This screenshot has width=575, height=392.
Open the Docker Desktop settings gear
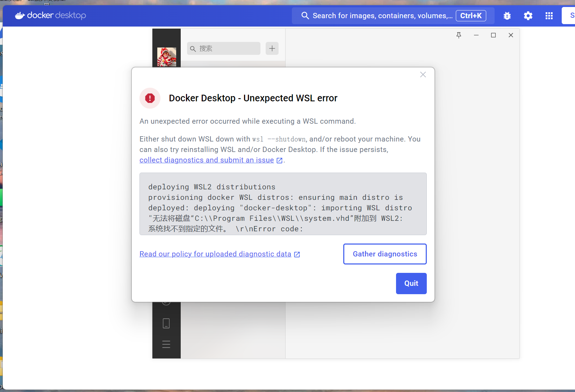(528, 15)
